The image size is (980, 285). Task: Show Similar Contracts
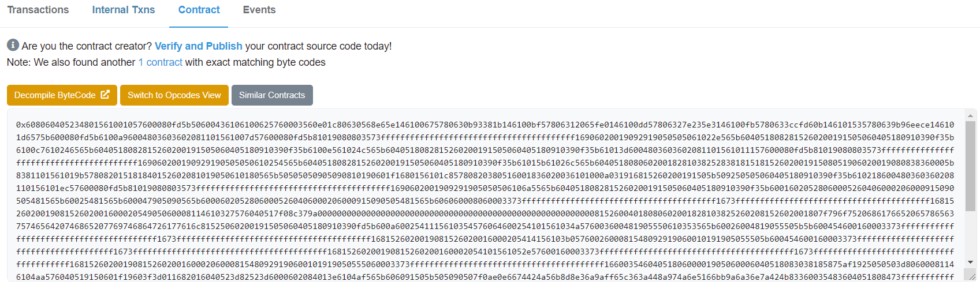pos(272,95)
